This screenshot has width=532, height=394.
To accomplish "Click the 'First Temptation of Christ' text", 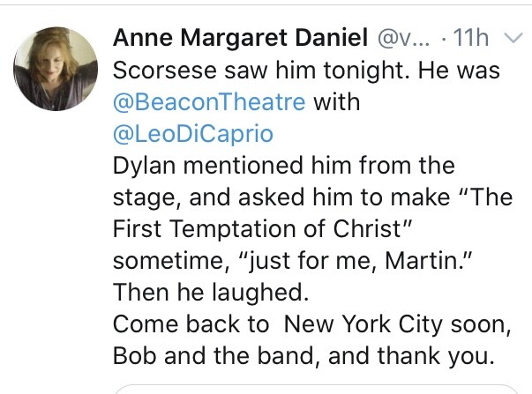I will (x=262, y=228).
